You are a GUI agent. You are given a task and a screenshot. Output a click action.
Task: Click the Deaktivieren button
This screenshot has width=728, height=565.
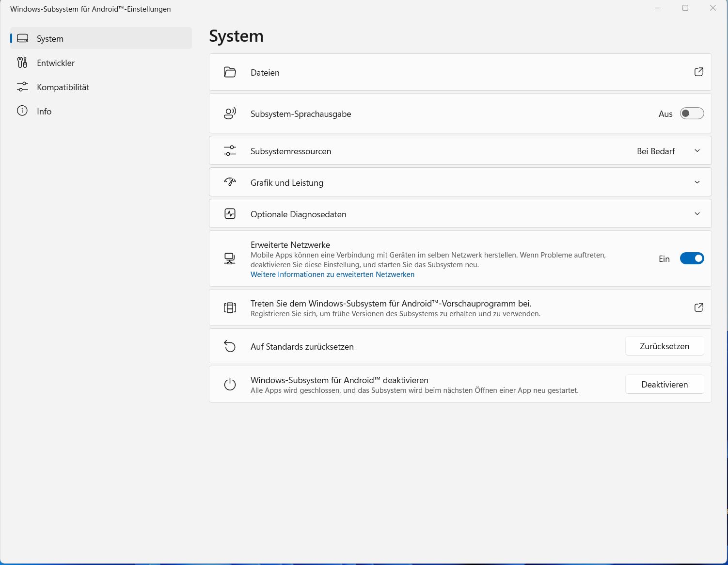[x=664, y=385]
